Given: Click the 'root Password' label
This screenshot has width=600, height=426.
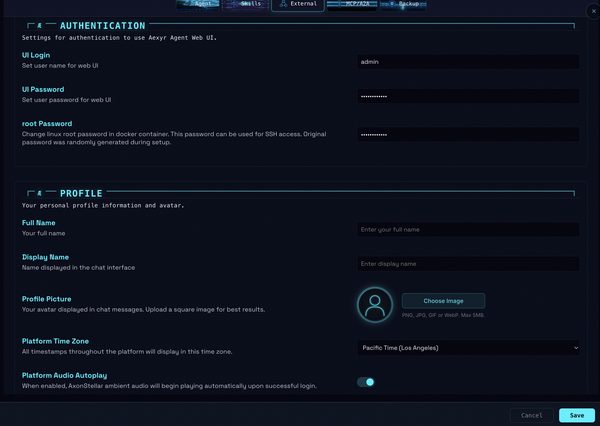Looking at the screenshot, I should 47,124.
